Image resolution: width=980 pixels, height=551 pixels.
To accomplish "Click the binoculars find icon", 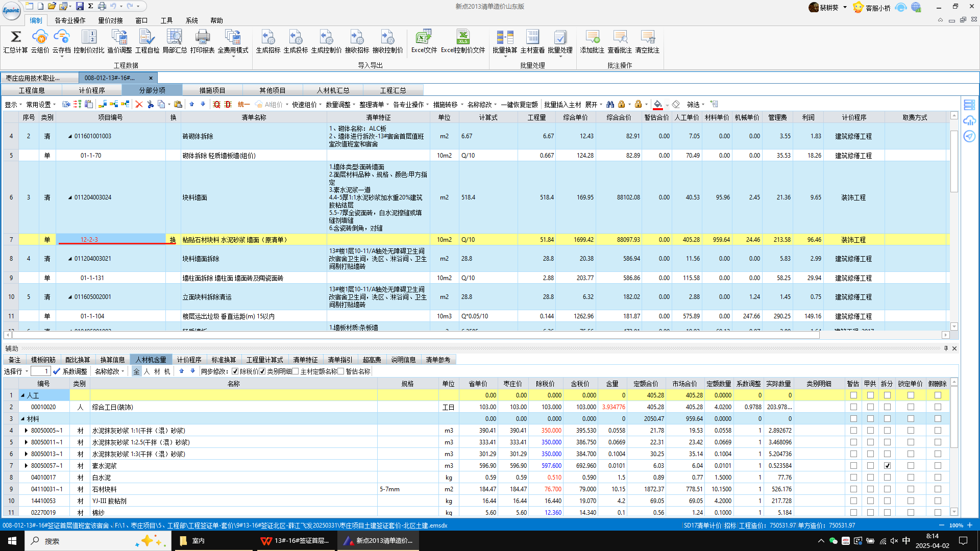I will tap(610, 104).
